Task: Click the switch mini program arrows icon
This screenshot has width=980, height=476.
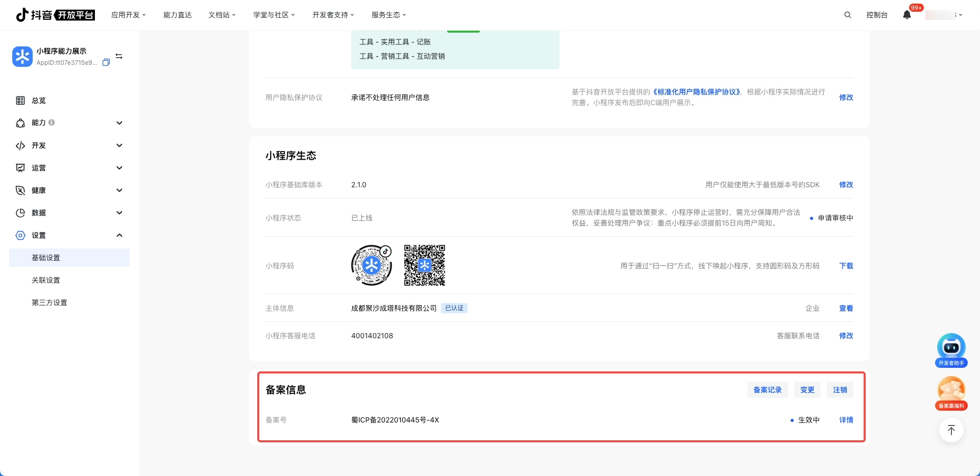Action: (x=119, y=56)
